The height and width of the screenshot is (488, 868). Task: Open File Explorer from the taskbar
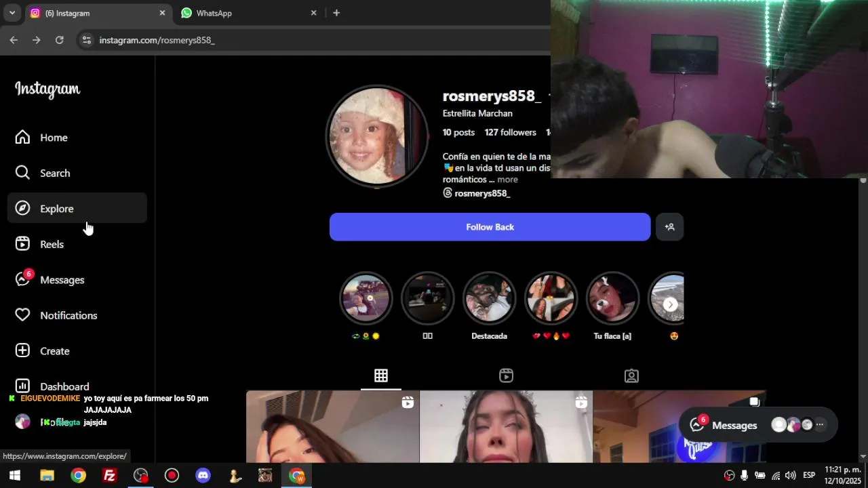click(x=47, y=476)
